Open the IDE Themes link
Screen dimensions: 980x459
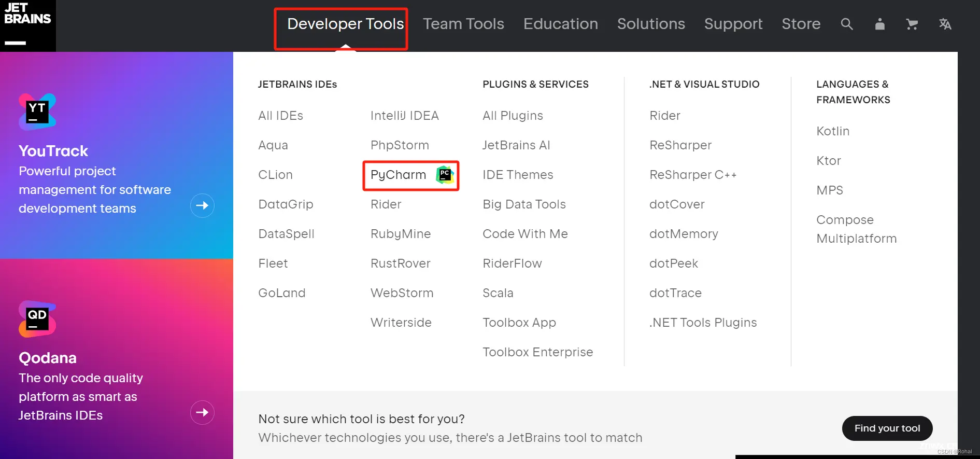(x=518, y=175)
